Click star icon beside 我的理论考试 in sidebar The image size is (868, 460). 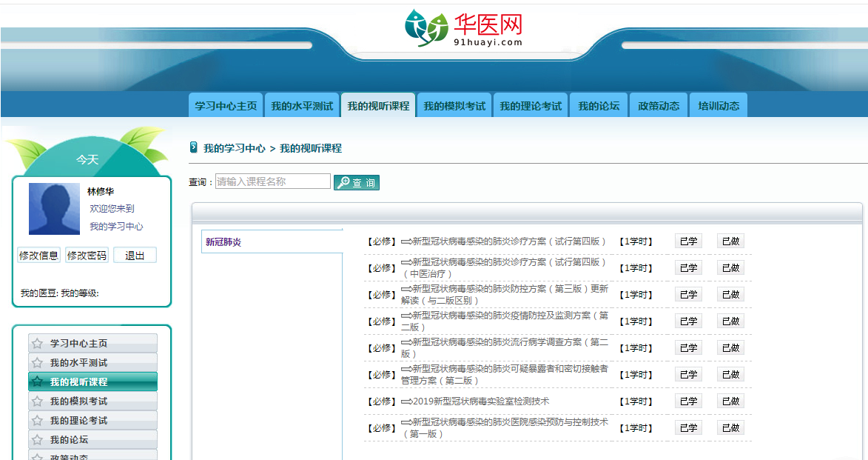37,421
